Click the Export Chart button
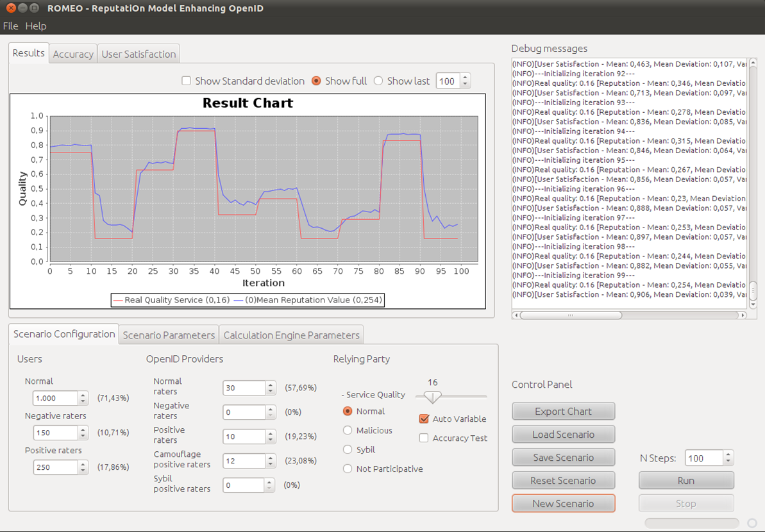Image resolution: width=765 pixels, height=532 pixels. tap(563, 411)
